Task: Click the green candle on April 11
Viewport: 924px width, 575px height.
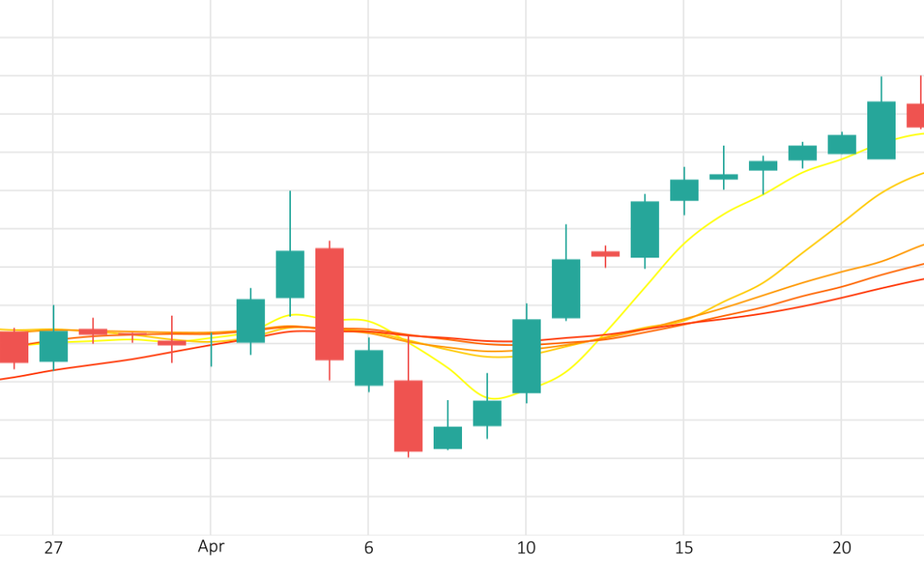Action: point(566,288)
